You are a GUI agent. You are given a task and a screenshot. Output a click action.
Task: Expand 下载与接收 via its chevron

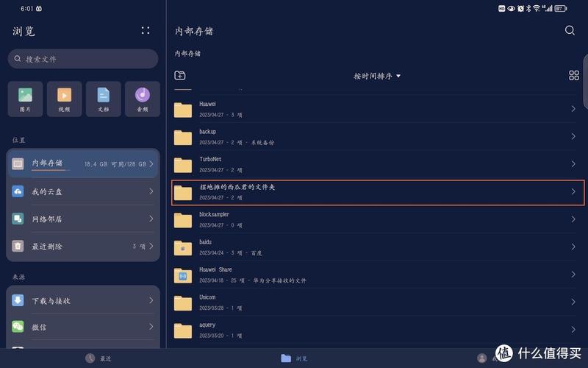coord(151,300)
